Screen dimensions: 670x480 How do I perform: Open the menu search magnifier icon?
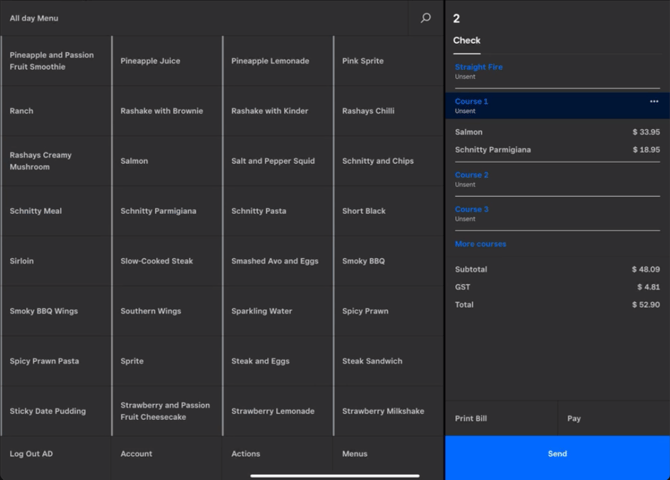click(x=425, y=18)
